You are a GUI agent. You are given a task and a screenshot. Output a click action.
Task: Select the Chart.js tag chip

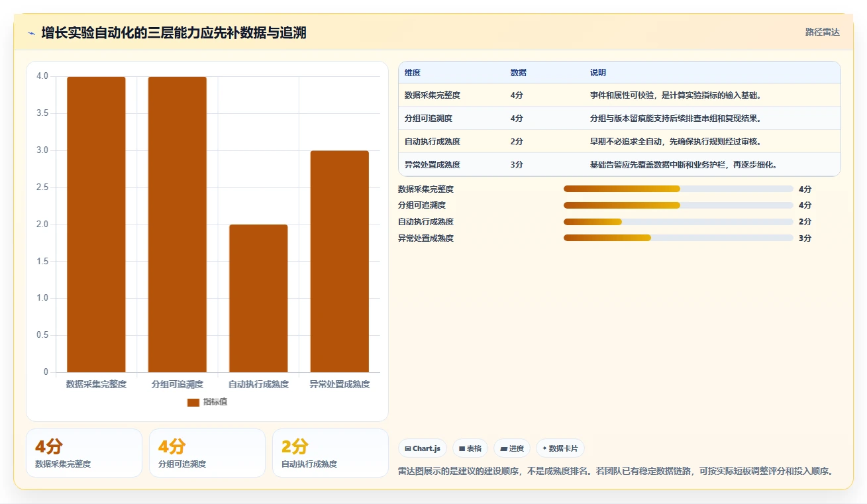(x=423, y=448)
